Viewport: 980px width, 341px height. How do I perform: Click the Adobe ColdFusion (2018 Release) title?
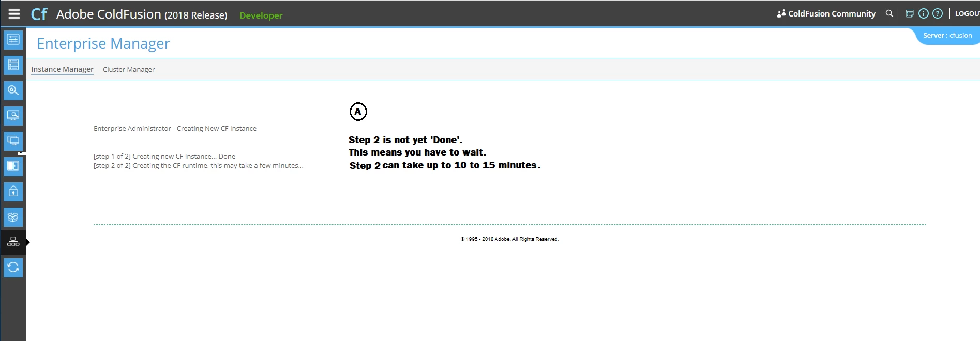[142, 14]
